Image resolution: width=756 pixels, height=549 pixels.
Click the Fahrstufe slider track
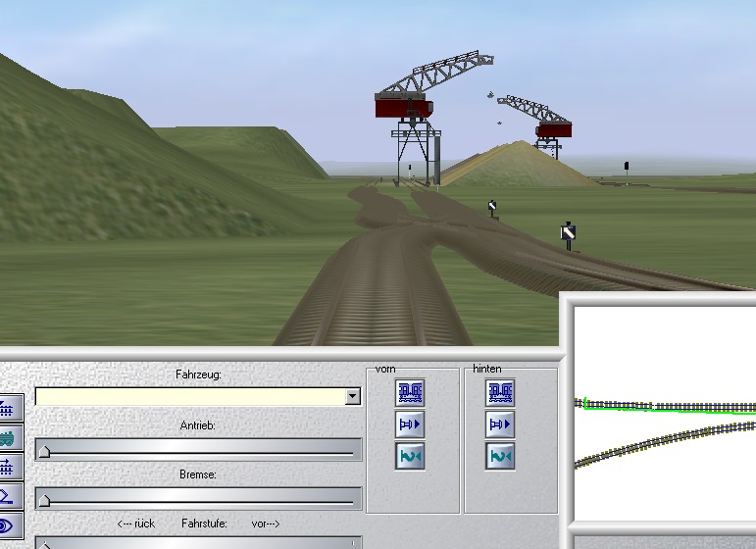tap(198, 542)
